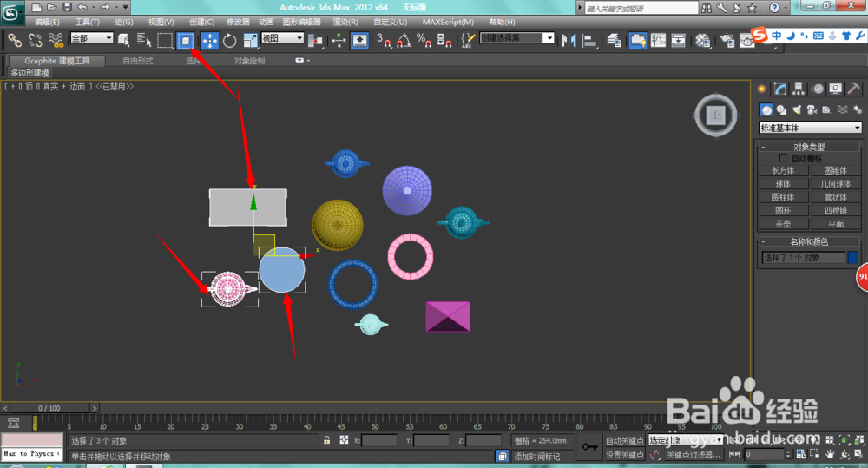
Task: Click the Select Object tool icon
Action: tap(124, 40)
